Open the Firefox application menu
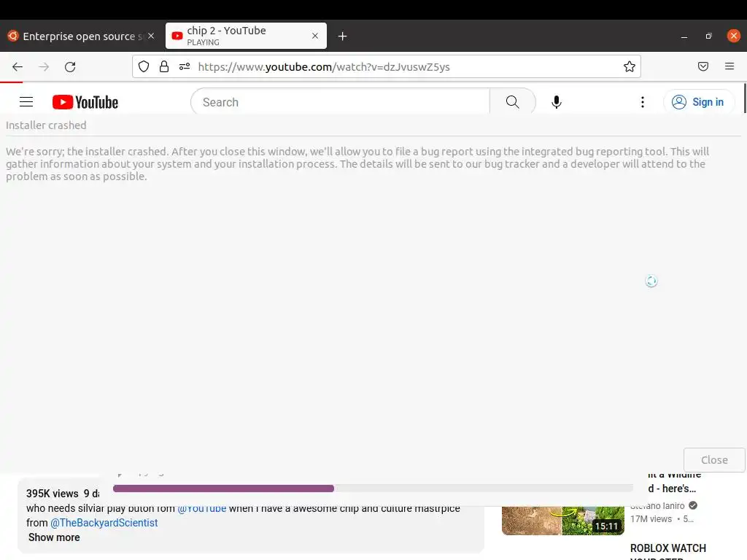This screenshot has height=560, width=747. coord(729,66)
